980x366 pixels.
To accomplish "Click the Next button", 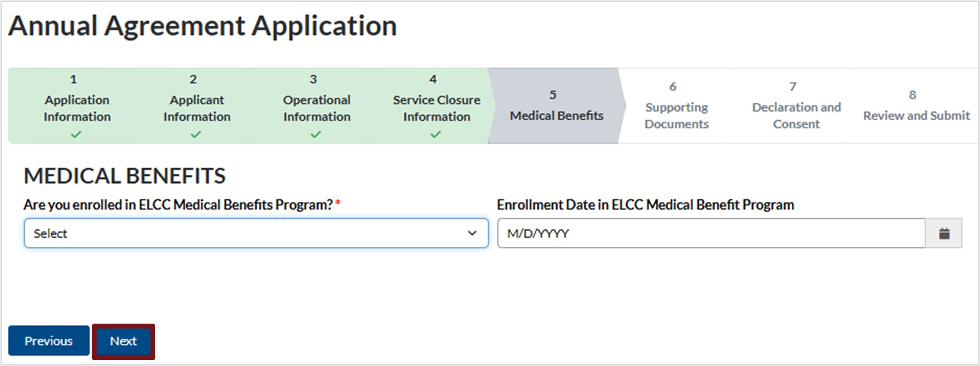I will pos(123,341).
